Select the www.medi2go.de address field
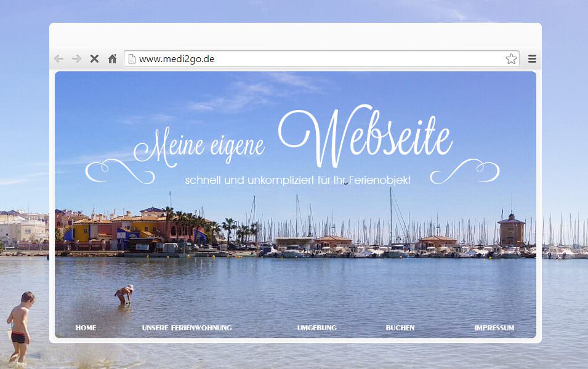This screenshot has width=588, height=369. [321, 59]
